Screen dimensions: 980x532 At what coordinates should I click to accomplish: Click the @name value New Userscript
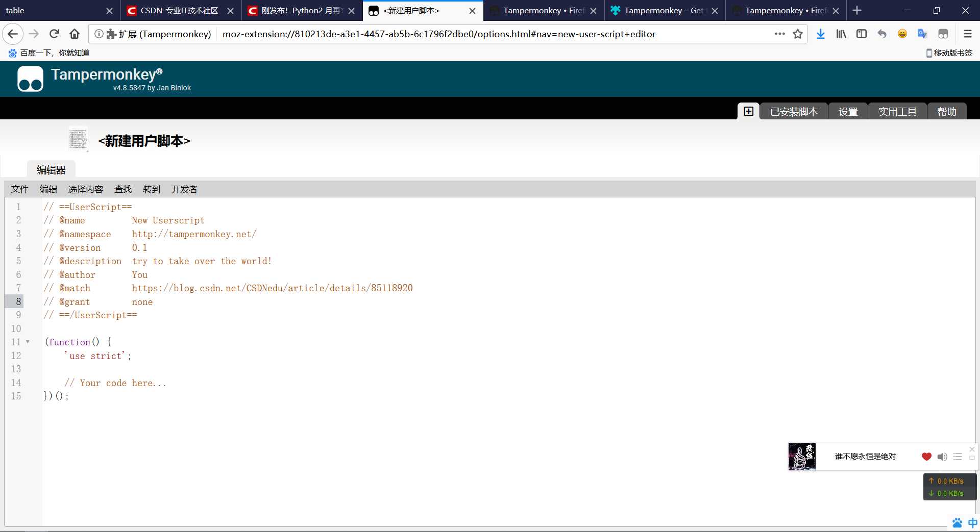pos(168,220)
